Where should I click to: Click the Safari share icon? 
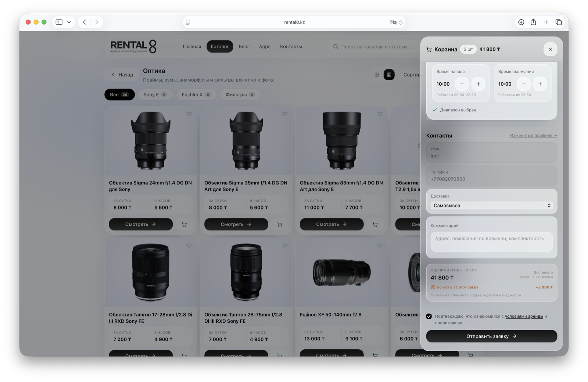533,22
